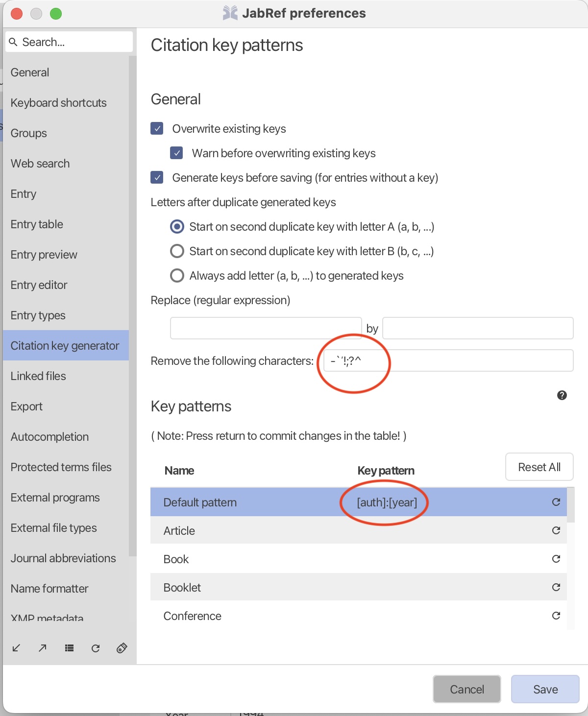Click the reset icon for Booklet row
The image size is (588, 716).
[556, 587]
